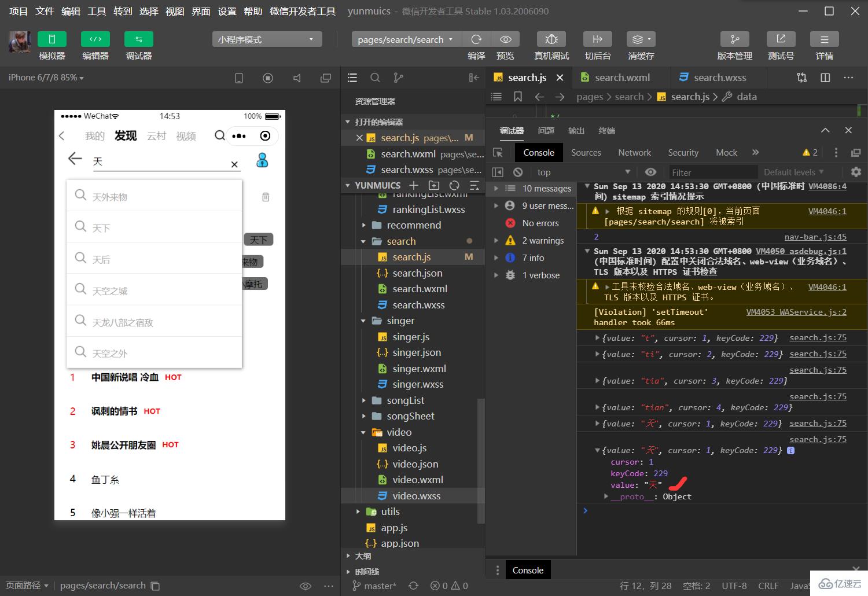
Task: Toggle the console sidebar icon
Action: pos(498,172)
